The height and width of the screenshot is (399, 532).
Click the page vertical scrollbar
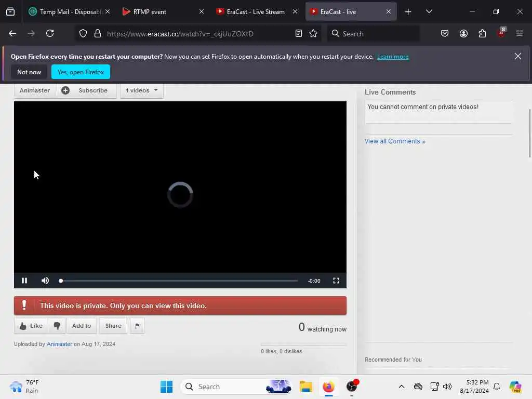pos(530,134)
